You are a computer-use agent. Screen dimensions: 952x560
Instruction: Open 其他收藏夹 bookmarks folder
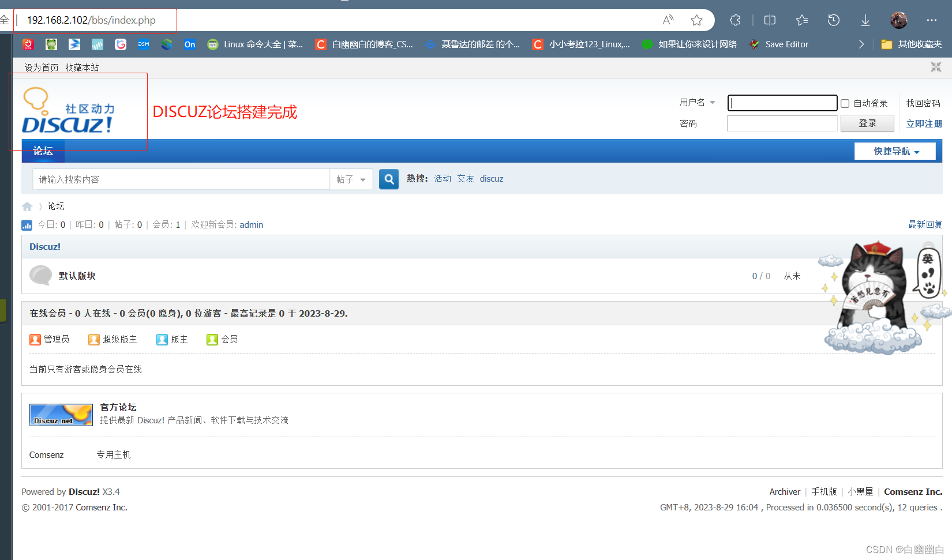(x=912, y=44)
